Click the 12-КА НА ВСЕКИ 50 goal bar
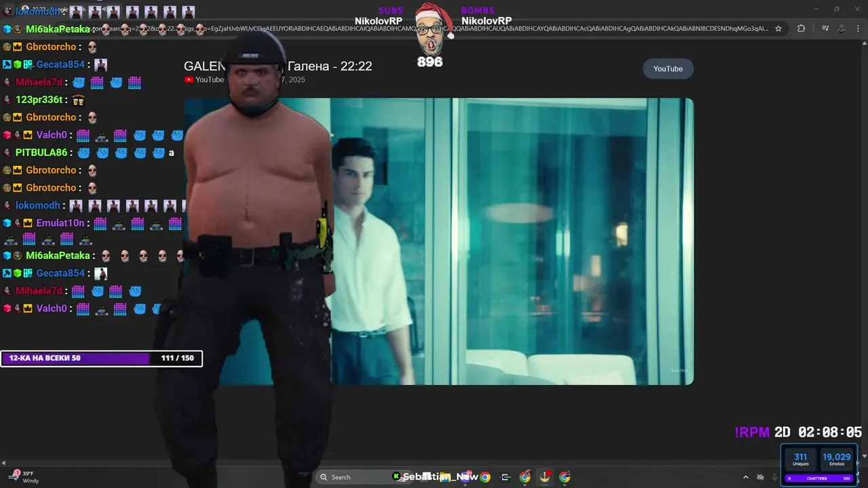This screenshot has width=868, height=488. coord(102,358)
